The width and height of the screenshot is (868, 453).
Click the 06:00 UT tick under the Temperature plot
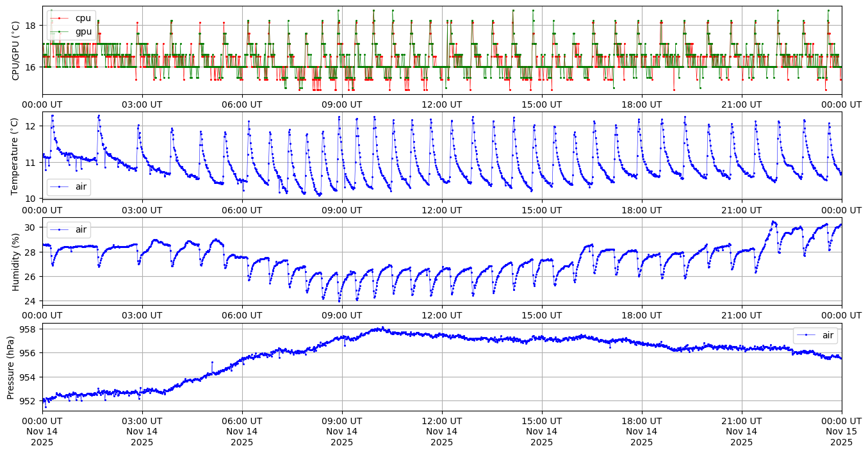coord(242,209)
